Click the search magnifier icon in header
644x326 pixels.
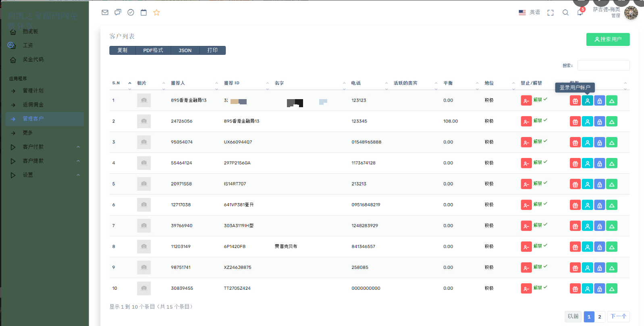pyautogui.click(x=565, y=12)
